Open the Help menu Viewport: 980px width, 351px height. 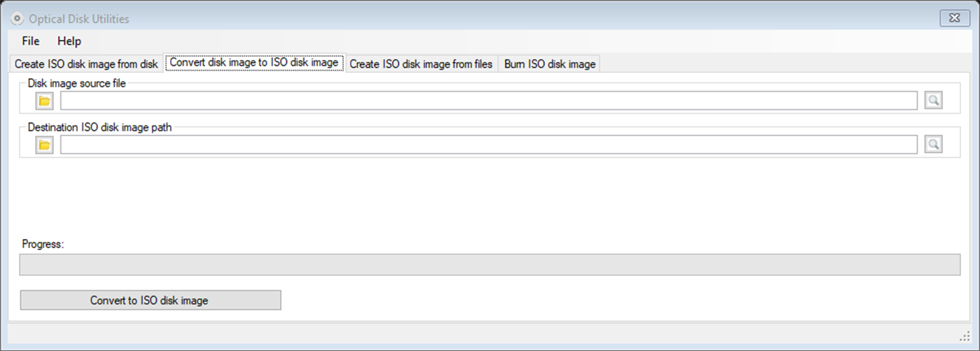pyautogui.click(x=69, y=41)
